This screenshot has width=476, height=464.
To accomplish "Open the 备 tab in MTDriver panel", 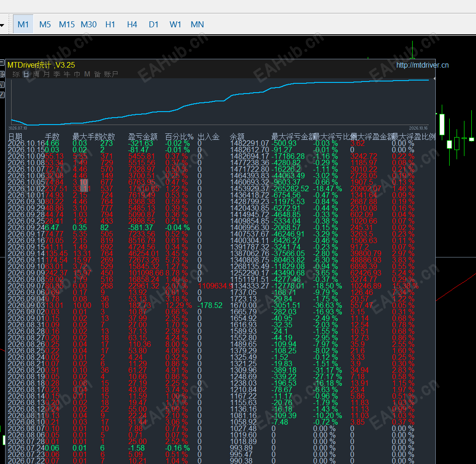I will click(x=97, y=74).
